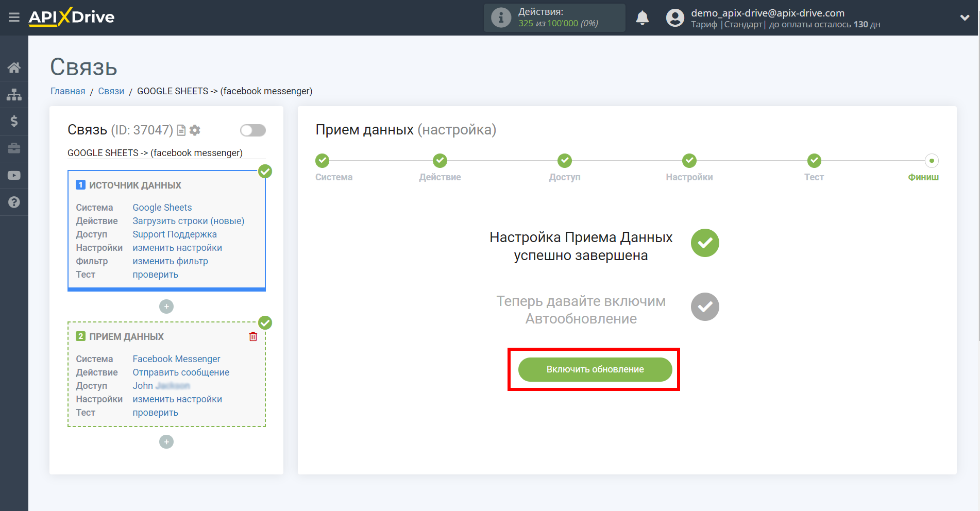This screenshot has width=980, height=511.
Task: Open the video tutorials sidebar icon
Action: tap(14, 175)
